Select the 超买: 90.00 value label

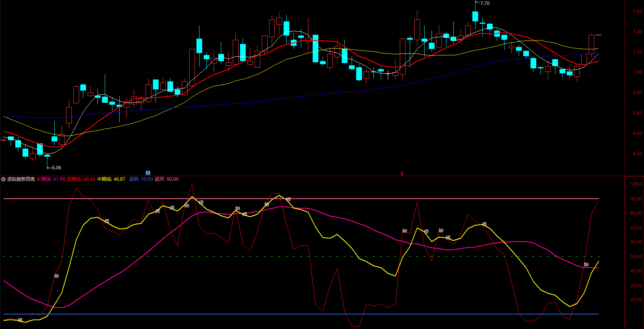pos(167,179)
